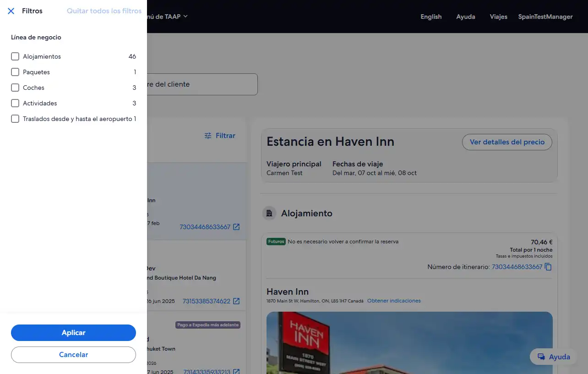The height and width of the screenshot is (374, 588).
Task: Enable the Paquetes filter checkbox
Action: [15, 72]
